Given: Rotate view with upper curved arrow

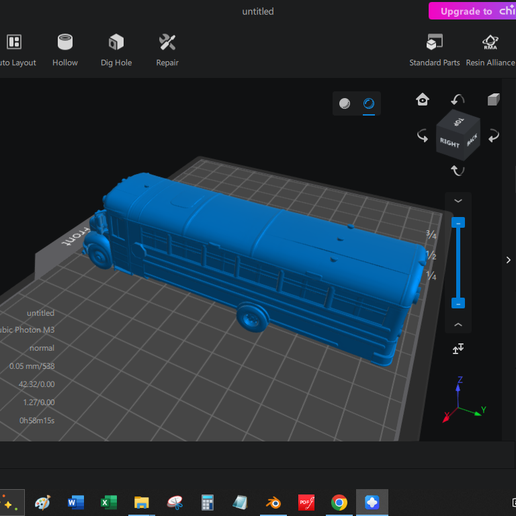Looking at the screenshot, I should pyautogui.click(x=458, y=99).
